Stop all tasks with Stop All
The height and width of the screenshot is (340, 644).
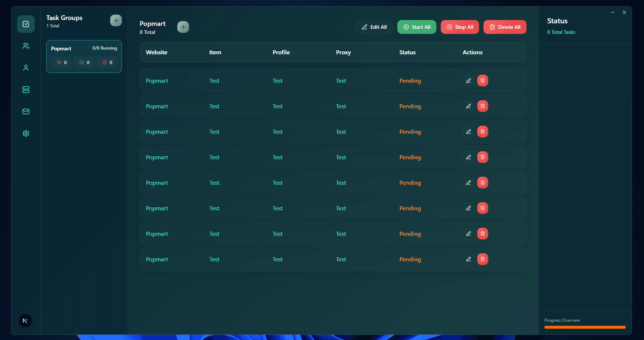click(460, 27)
